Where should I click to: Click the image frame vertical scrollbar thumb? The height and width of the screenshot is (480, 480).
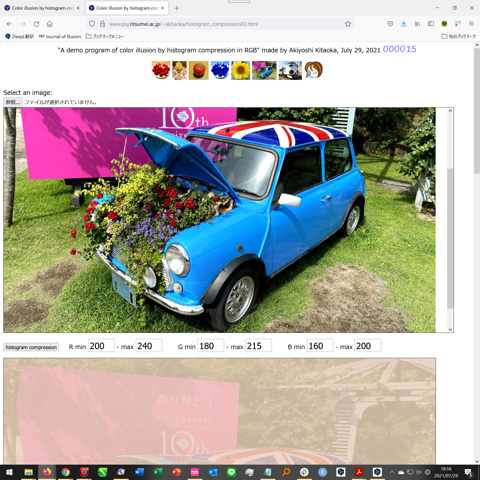tap(450, 238)
